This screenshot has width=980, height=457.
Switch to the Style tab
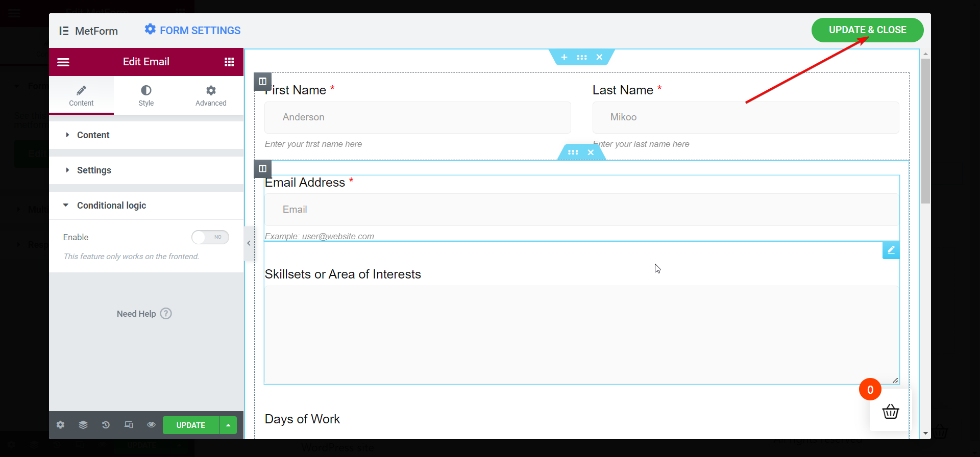(146, 95)
